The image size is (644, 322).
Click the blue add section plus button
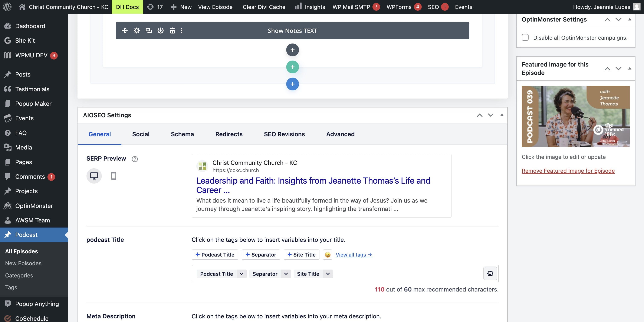(292, 84)
